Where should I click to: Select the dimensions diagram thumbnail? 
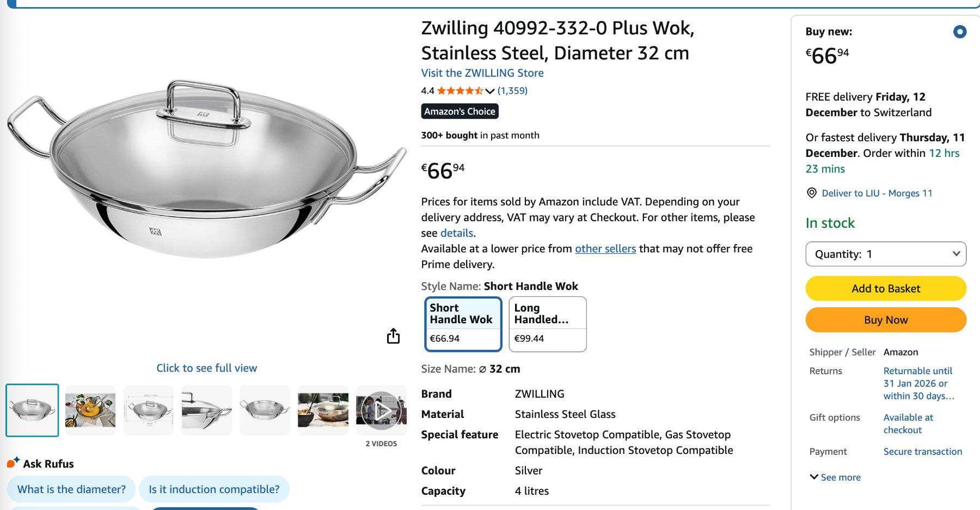(148, 410)
